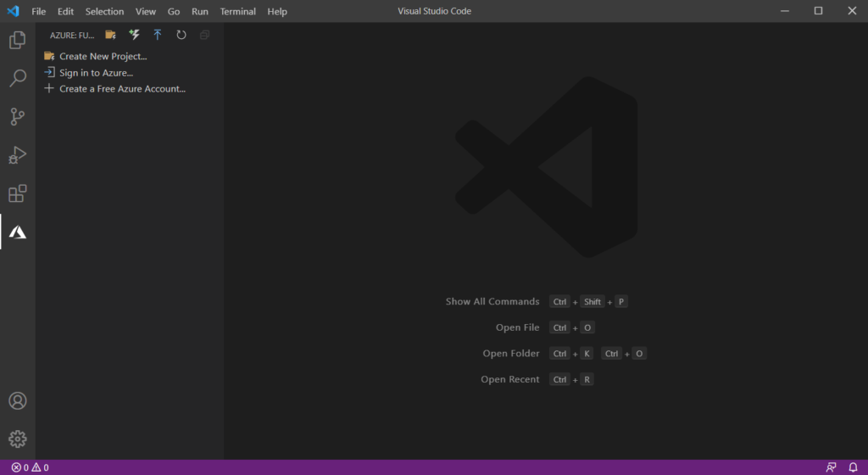
Task: Open the File menu
Action: [39, 11]
